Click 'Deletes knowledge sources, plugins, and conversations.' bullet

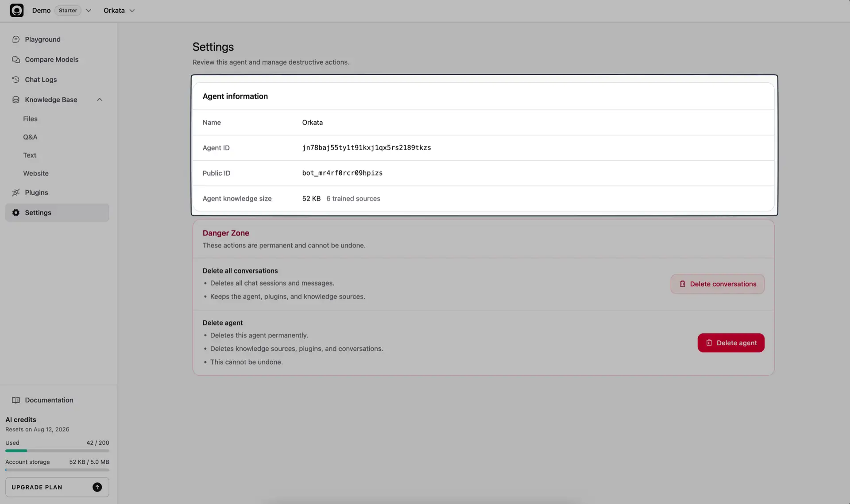pyautogui.click(x=297, y=349)
